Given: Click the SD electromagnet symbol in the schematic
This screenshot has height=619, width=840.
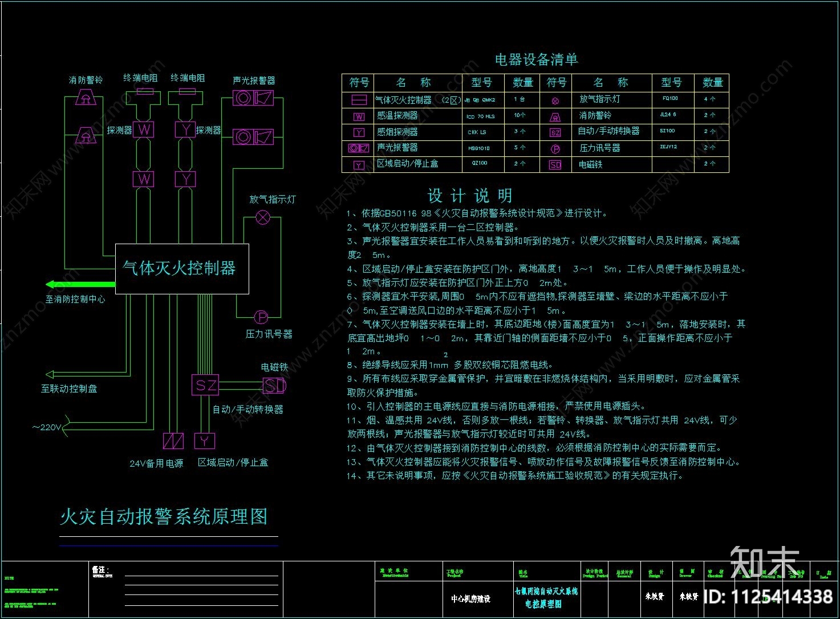Looking at the screenshot, I should click(x=274, y=386).
